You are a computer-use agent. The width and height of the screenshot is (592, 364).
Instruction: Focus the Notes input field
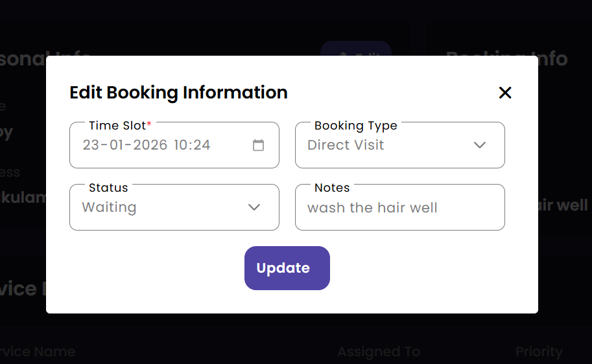click(399, 208)
